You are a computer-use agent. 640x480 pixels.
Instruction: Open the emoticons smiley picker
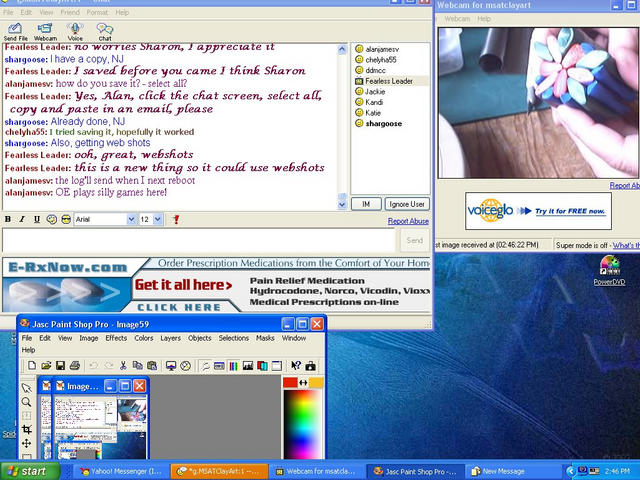66,219
